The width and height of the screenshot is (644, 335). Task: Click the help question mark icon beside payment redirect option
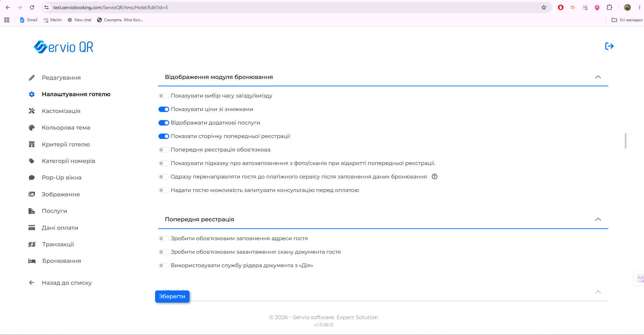pyautogui.click(x=435, y=176)
